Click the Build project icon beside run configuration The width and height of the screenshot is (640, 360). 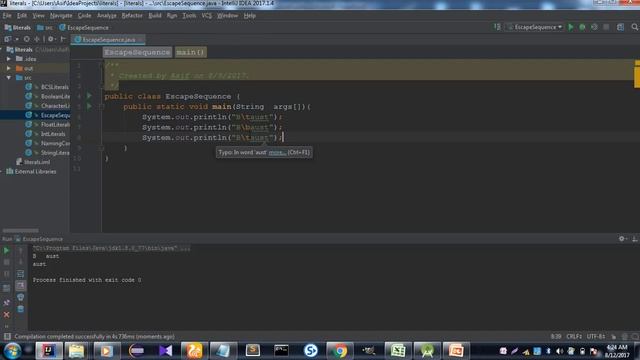[x=497, y=27]
